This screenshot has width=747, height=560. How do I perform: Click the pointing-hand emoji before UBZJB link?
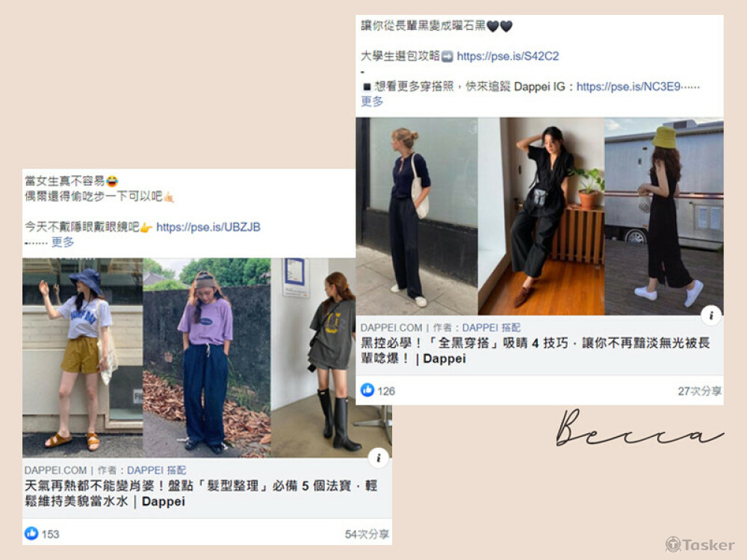[x=146, y=228]
